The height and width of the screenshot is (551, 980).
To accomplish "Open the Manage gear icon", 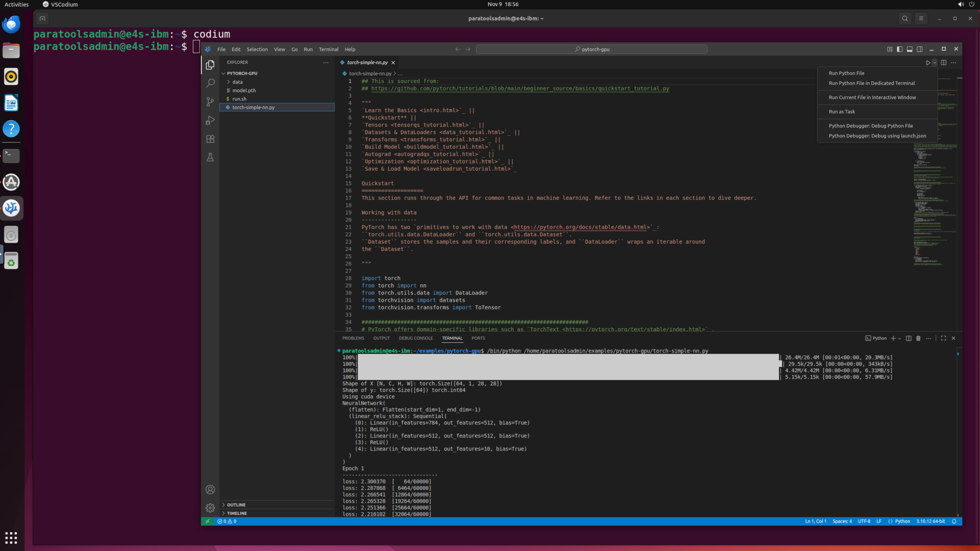I will coord(210,508).
